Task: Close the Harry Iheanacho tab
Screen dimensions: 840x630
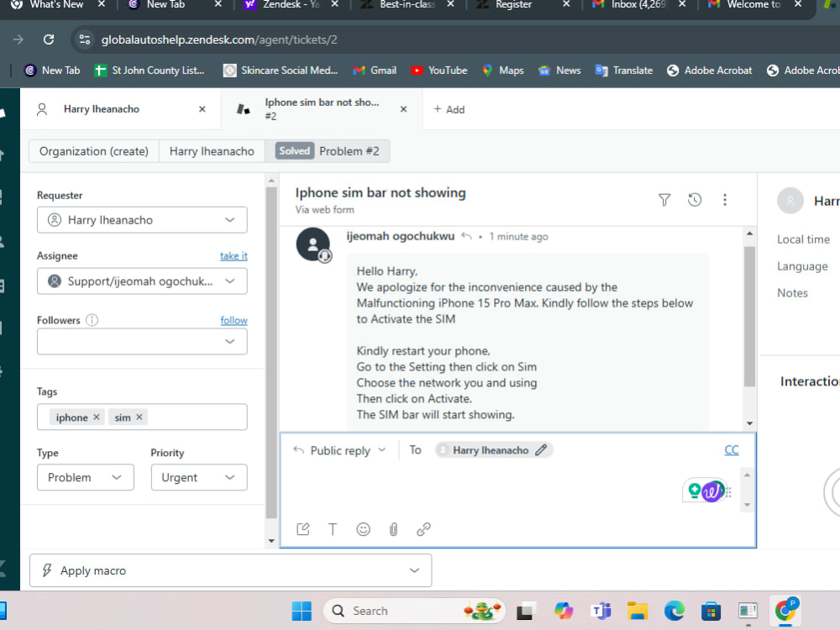Action: pos(202,109)
